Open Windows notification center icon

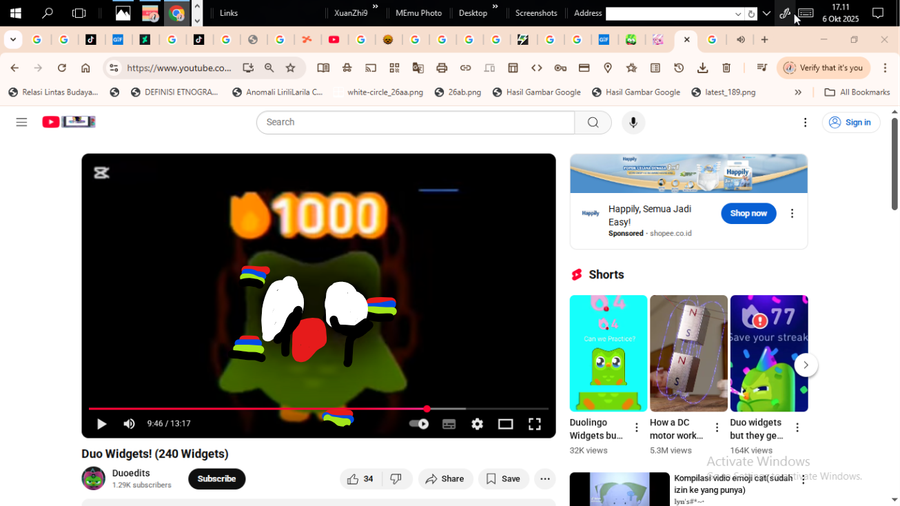[x=878, y=13]
